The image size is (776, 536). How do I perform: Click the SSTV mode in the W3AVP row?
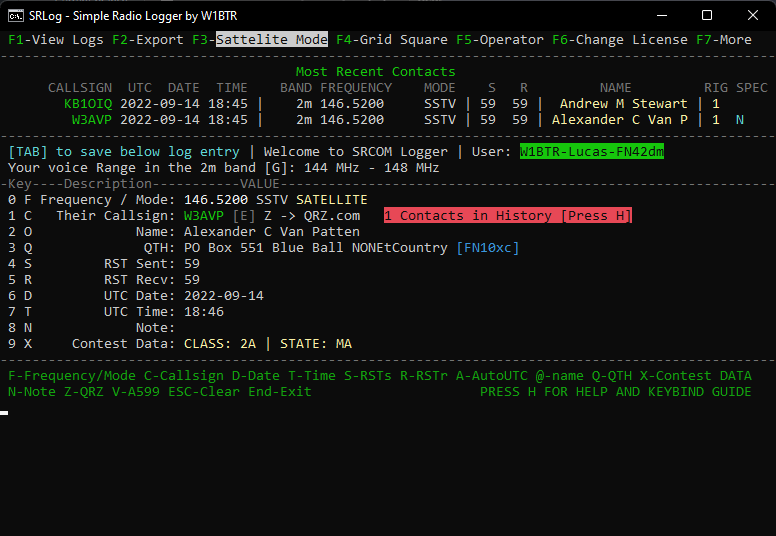(x=439, y=120)
